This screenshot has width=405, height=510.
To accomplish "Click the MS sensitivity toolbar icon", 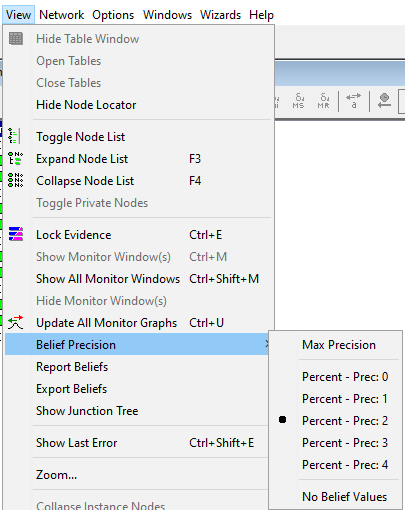I will point(298,101).
